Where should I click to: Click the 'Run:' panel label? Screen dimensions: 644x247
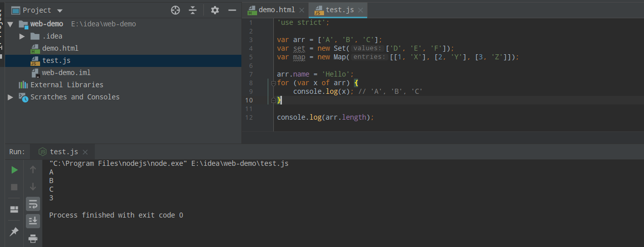17,152
